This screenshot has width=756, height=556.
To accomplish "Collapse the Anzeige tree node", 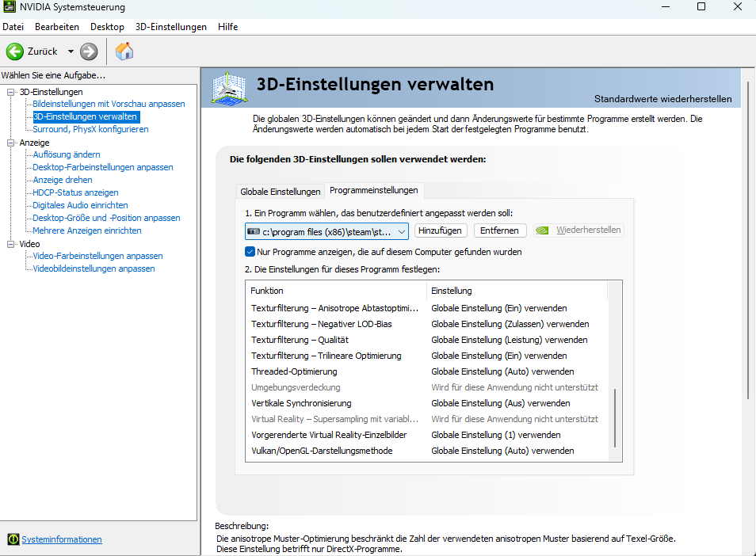I will click(10, 143).
